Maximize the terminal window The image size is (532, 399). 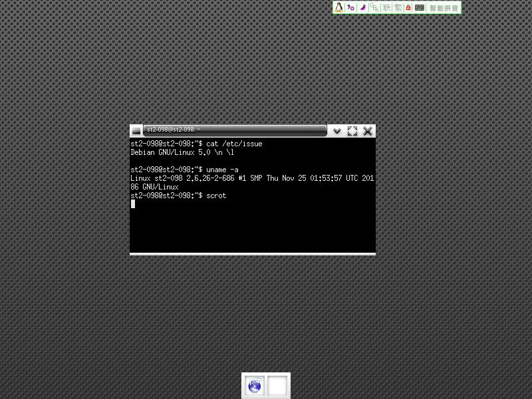click(x=352, y=131)
